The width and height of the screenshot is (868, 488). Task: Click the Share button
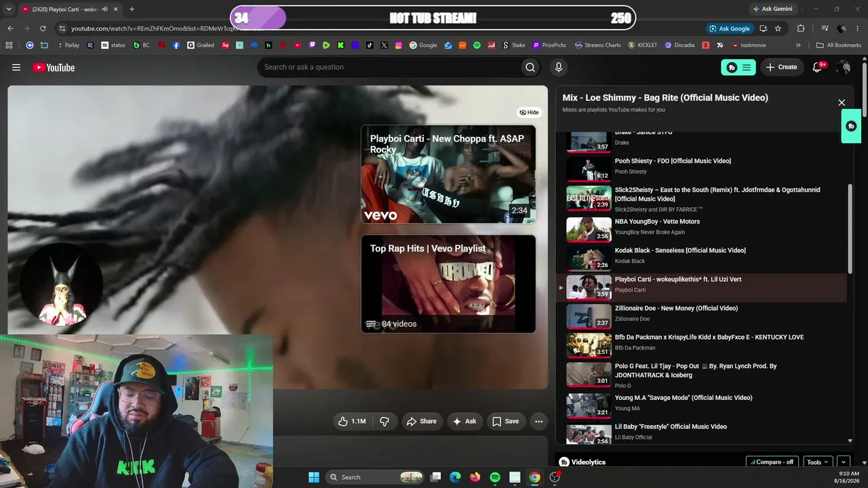[421, 421]
